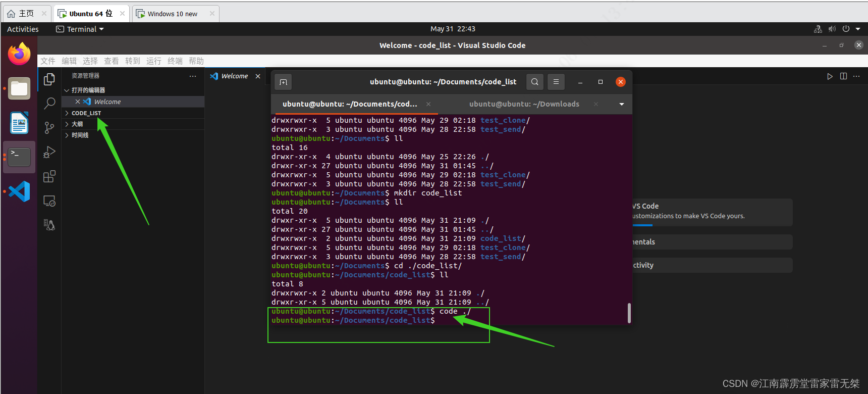
Task: Select Terminal icon in the Ubuntu dock
Action: (x=19, y=157)
